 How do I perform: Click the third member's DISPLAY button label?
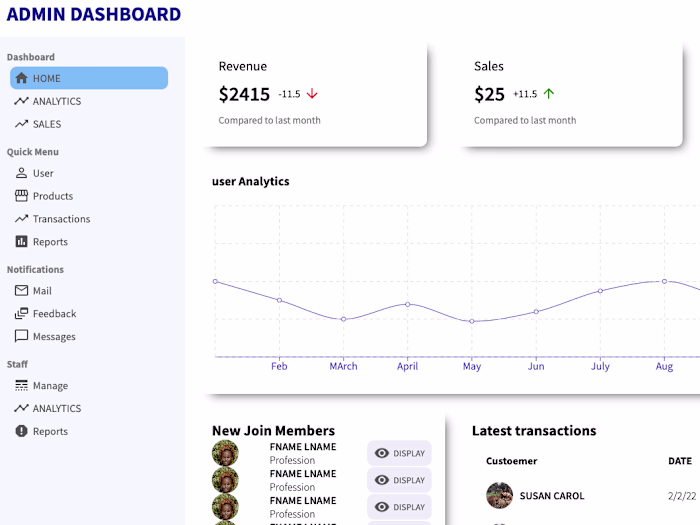[409, 507]
